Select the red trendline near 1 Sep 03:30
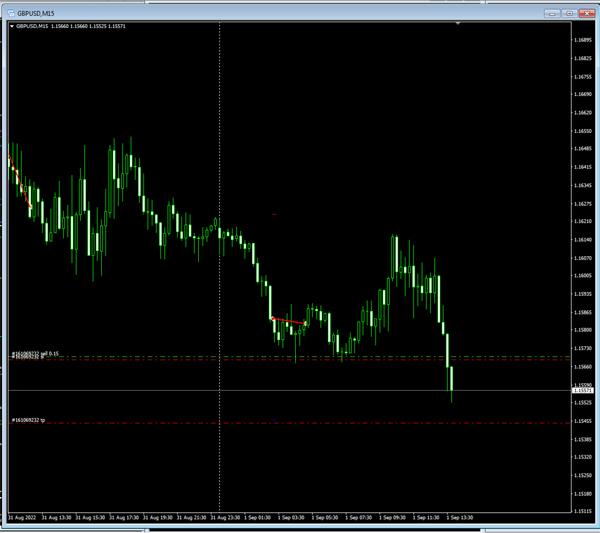Image resolution: width=600 pixels, height=533 pixels. pyautogui.click(x=289, y=321)
